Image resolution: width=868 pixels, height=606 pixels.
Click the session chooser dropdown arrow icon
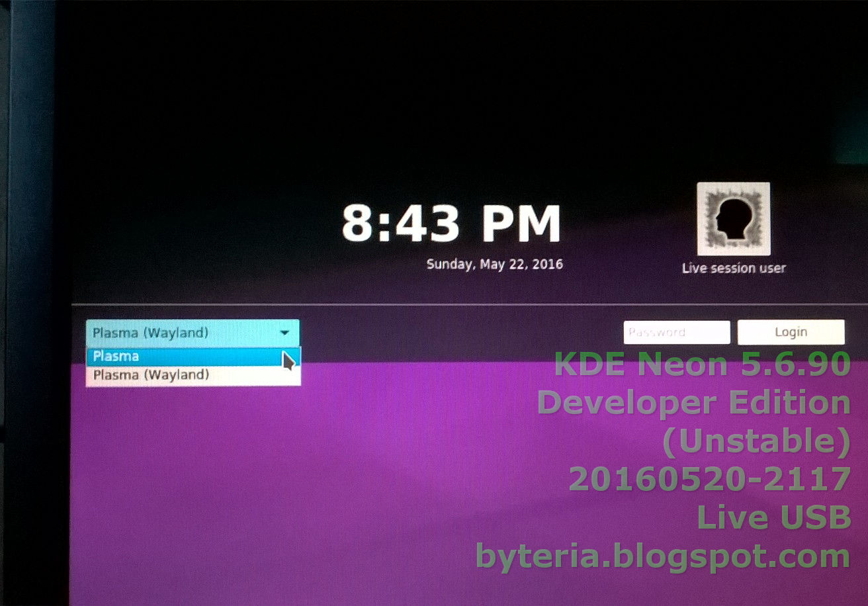click(x=285, y=333)
